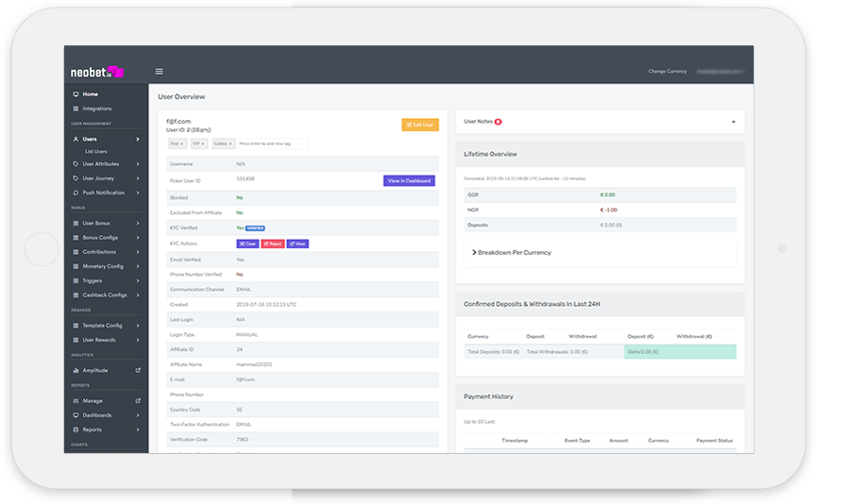This screenshot has width=850, height=504.
Task: Click the Amplitude bar chart icon
Action: point(76,371)
